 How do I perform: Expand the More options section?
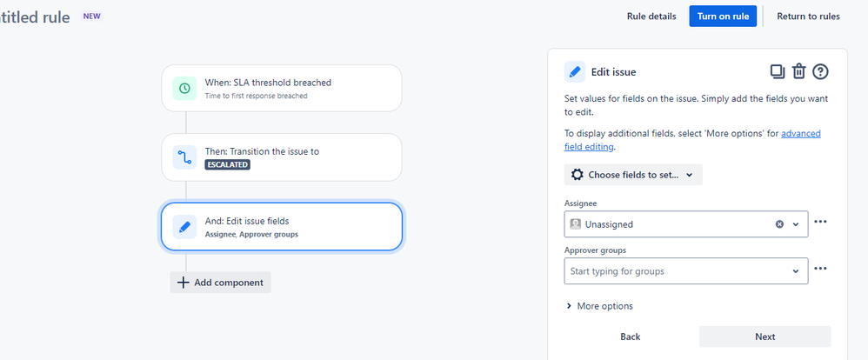tap(599, 306)
